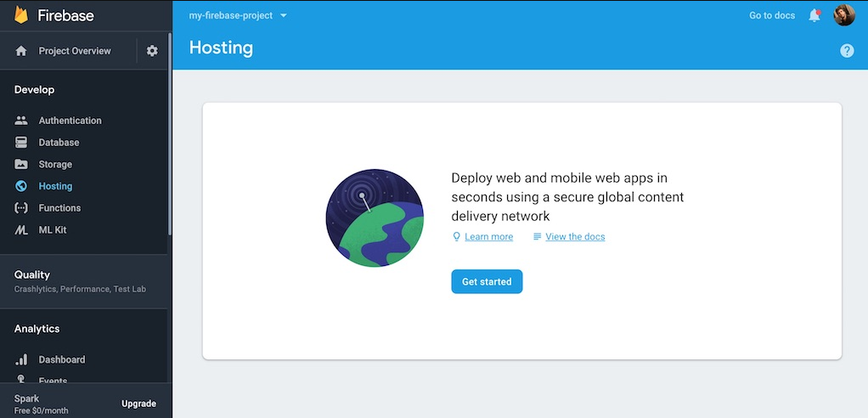Open the Hosting menu item
868x418 pixels.
click(83, 186)
